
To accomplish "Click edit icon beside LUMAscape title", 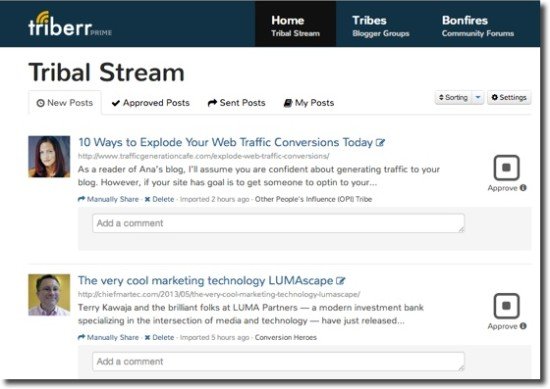I will [x=341, y=281].
